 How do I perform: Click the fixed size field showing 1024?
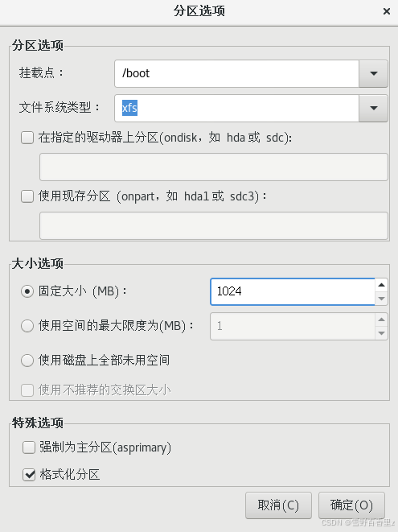[x=293, y=291]
